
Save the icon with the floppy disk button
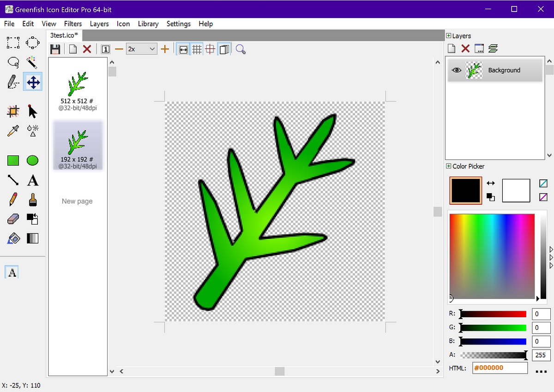tap(55, 49)
